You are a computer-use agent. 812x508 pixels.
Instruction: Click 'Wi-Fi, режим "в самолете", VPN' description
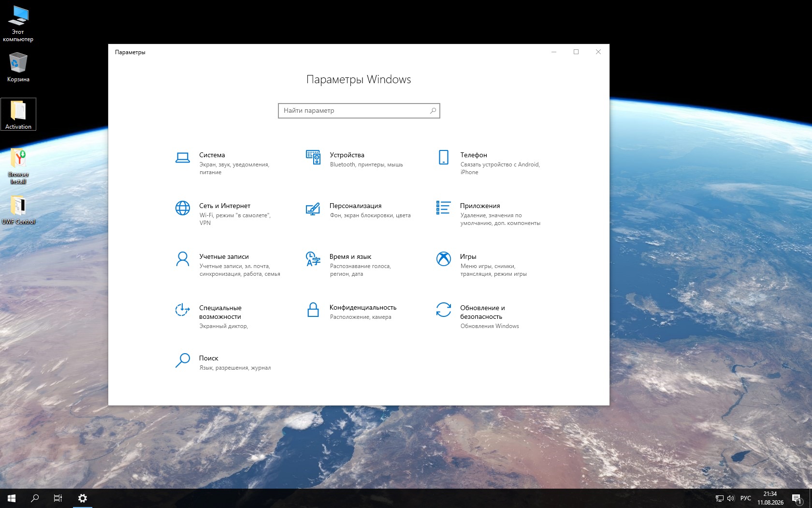[x=235, y=219]
